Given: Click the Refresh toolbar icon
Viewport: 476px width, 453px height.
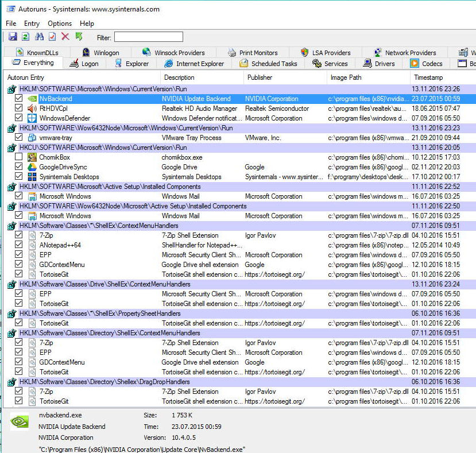Looking at the screenshot, I should point(25,37).
